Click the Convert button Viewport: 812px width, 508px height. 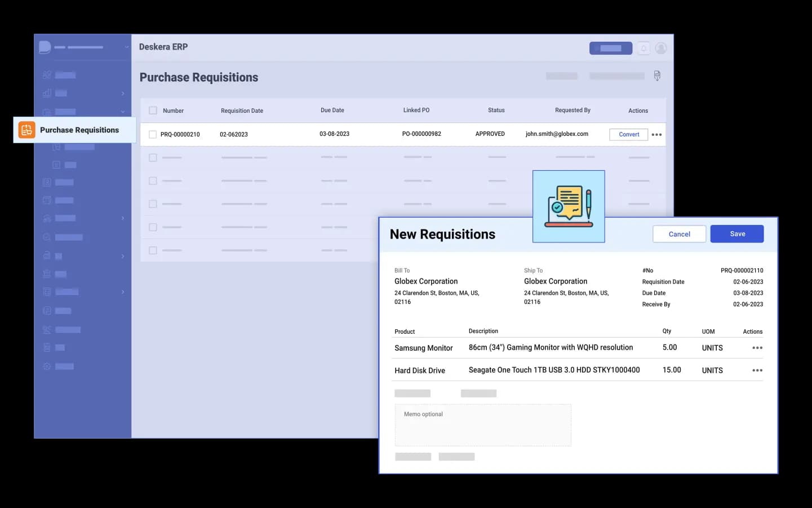pos(628,135)
